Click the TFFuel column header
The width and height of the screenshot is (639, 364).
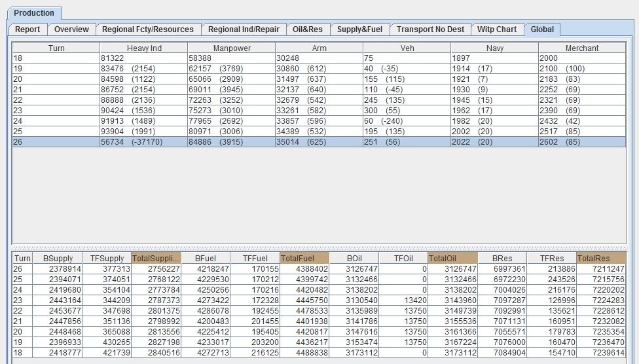(255, 258)
